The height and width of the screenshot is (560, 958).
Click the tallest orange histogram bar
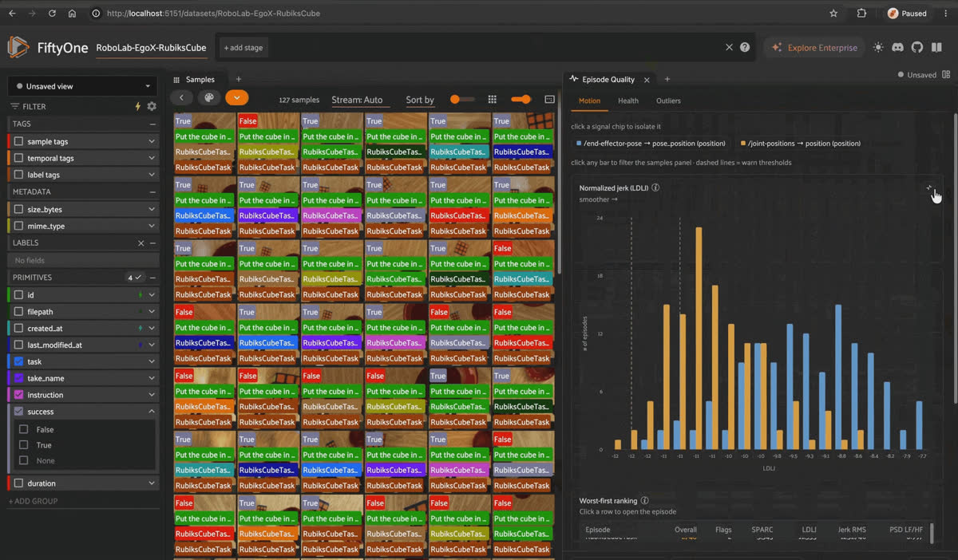tap(699, 339)
